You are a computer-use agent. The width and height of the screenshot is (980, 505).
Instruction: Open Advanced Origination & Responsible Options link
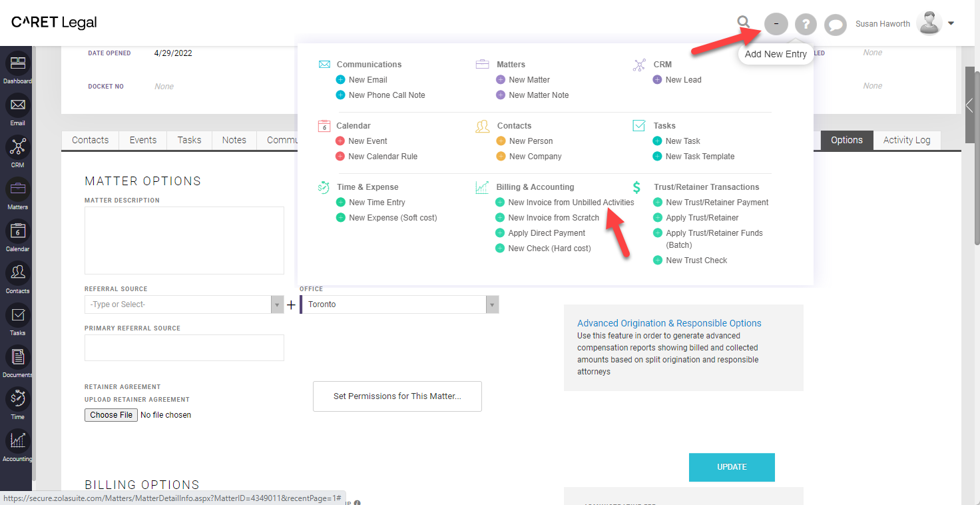pyautogui.click(x=669, y=323)
